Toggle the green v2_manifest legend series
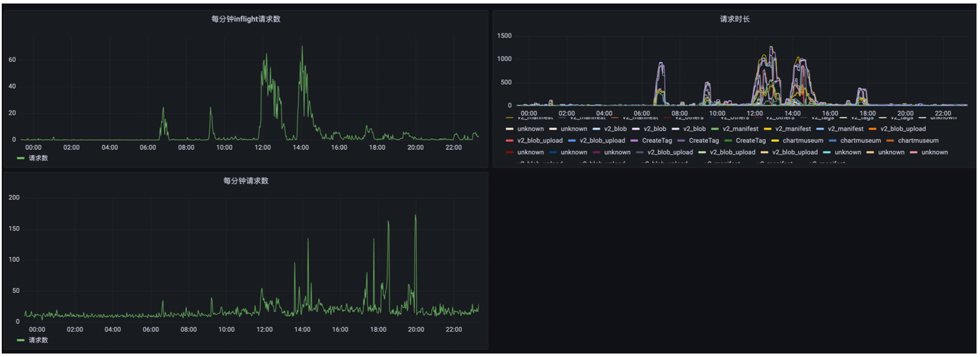Screen dimensions: 980x357 (740, 129)
